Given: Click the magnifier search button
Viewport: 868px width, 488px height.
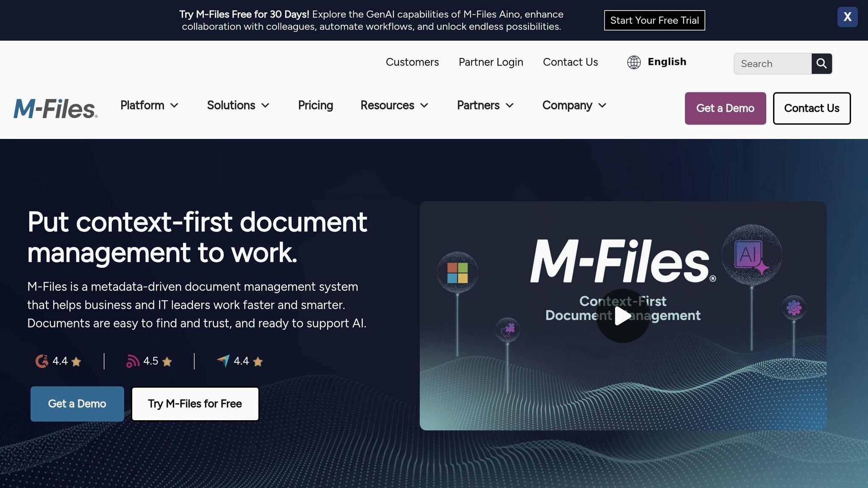Looking at the screenshot, I should (x=821, y=64).
